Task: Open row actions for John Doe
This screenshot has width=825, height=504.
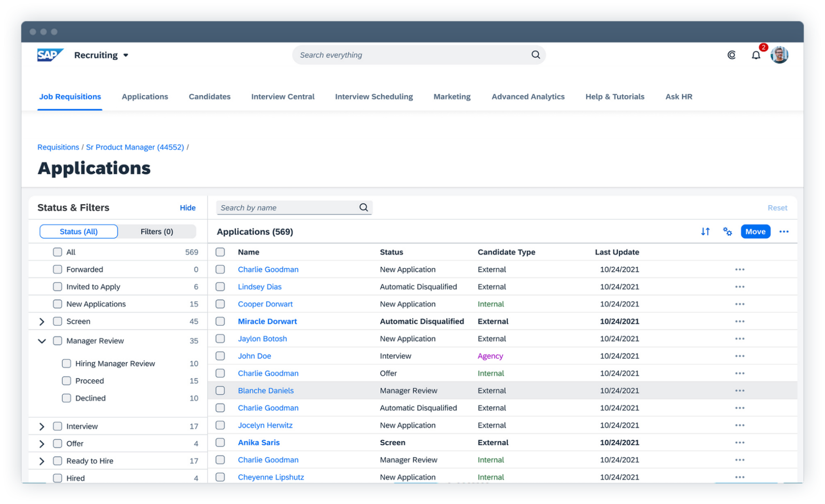Action: click(x=740, y=356)
